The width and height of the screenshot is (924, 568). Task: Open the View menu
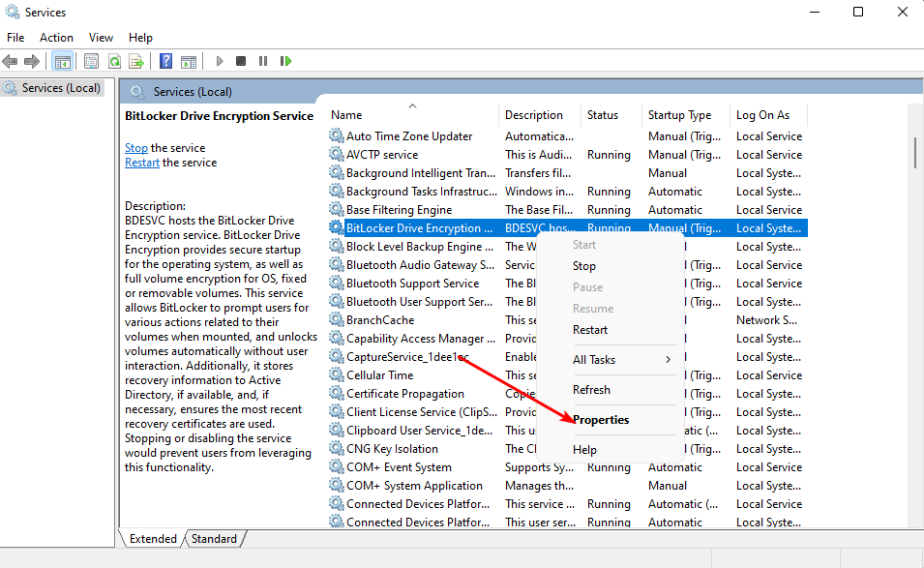(x=101, y=38)
